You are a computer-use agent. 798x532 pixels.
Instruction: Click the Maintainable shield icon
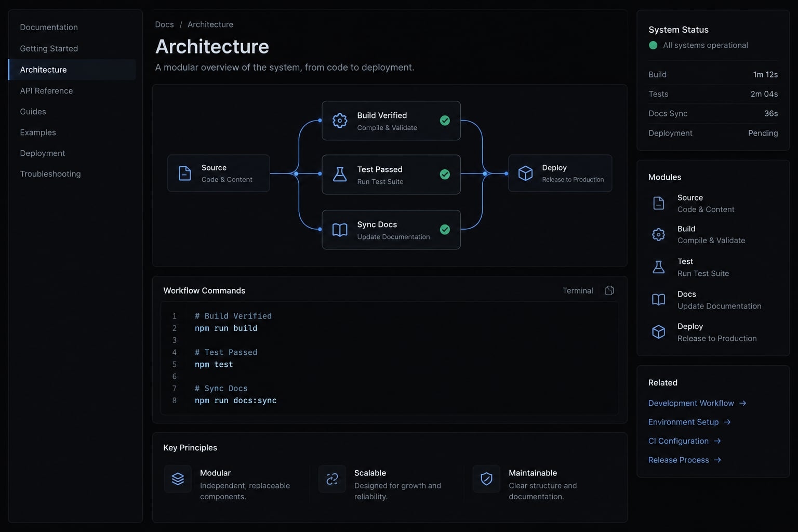pyautogui.click(x=486, y=478)
